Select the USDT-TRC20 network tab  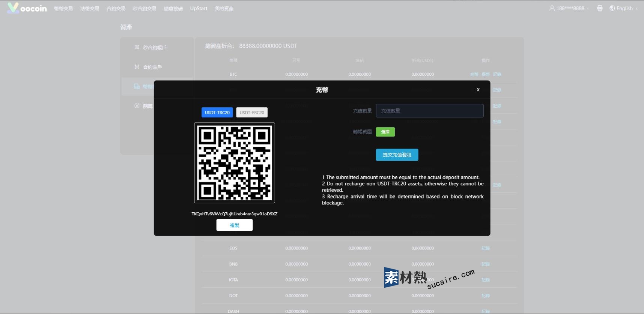pyautogui.click(x=217, y=113)
